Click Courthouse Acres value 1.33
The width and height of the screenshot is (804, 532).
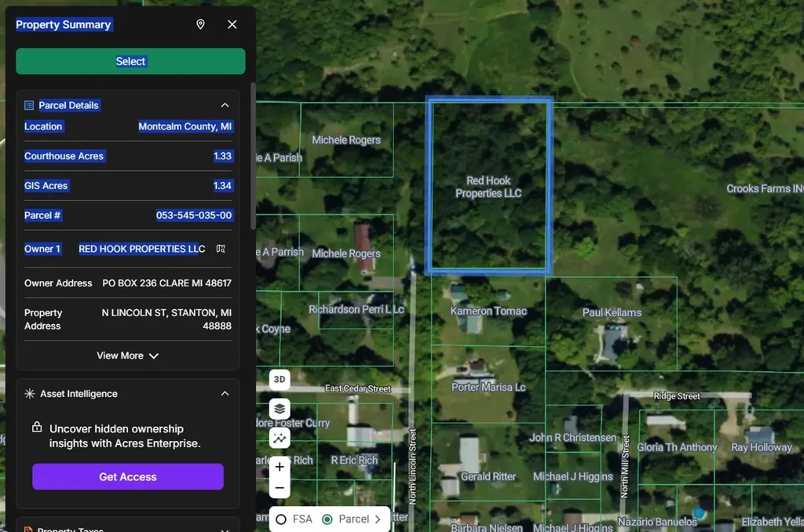pos(222,156)
